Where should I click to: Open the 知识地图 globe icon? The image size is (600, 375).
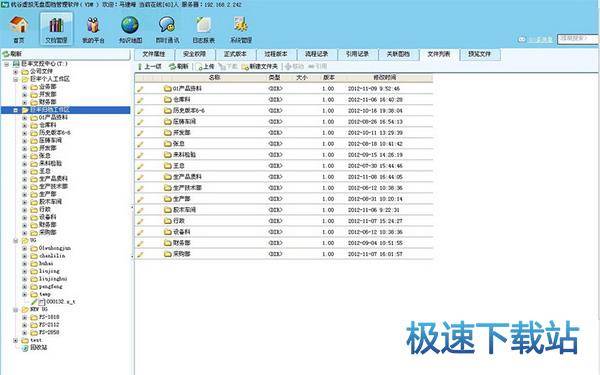pyautogui.click(x=130, y=29)
